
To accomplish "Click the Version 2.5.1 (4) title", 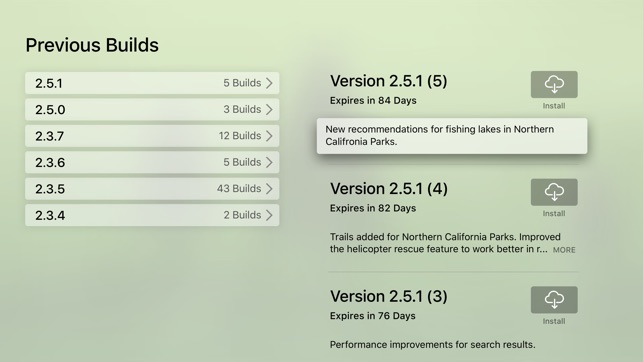I will point(389,189).
